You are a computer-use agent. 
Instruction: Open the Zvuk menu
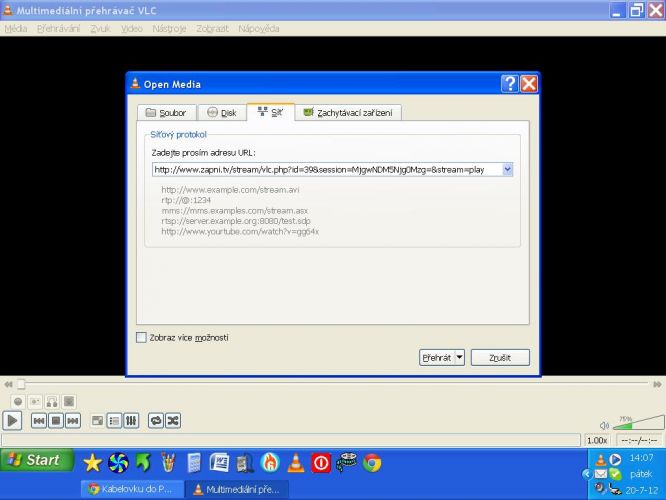click(100, 28)
